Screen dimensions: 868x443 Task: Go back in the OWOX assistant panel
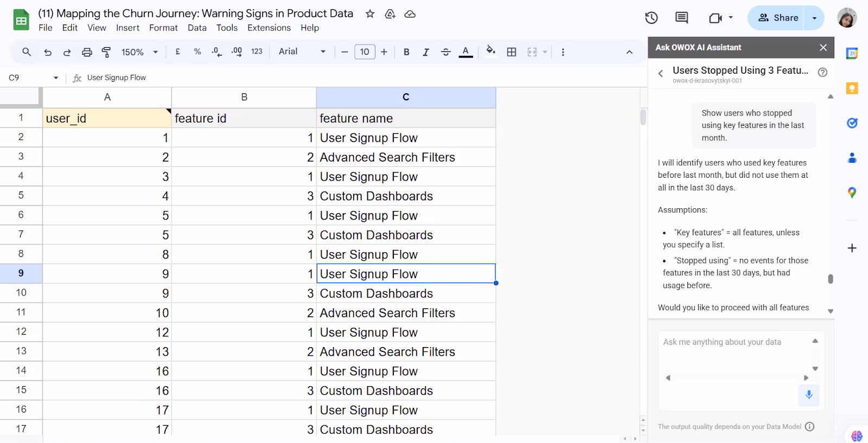[661, 74]
